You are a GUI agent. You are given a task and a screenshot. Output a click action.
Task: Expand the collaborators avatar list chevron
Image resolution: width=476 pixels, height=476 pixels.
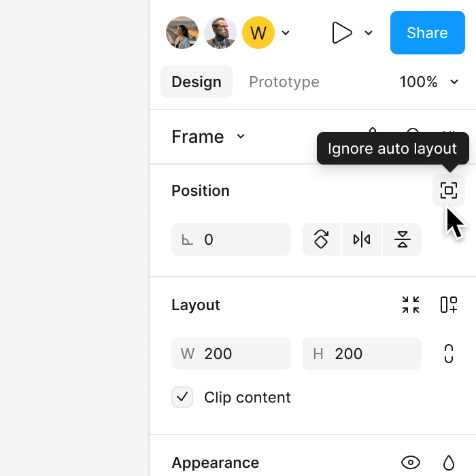[x=286, y=33]
